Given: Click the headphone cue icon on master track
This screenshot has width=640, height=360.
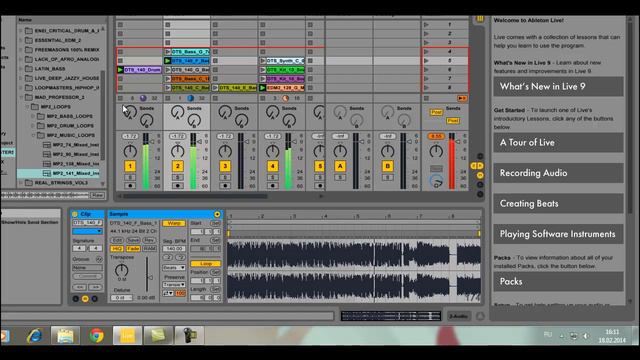Looking at the screenshot, I should (x=436, y=181).
